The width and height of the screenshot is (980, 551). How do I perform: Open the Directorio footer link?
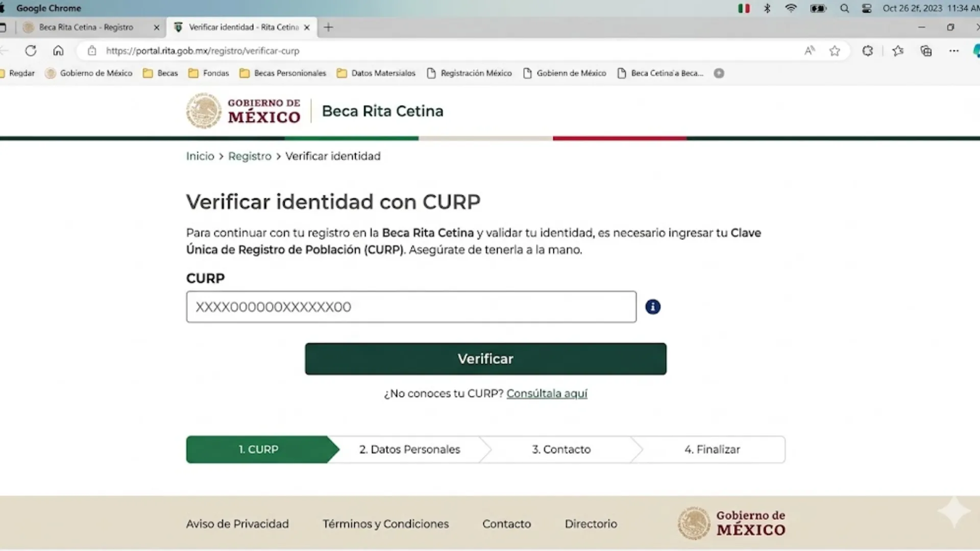tap(591, 524)
